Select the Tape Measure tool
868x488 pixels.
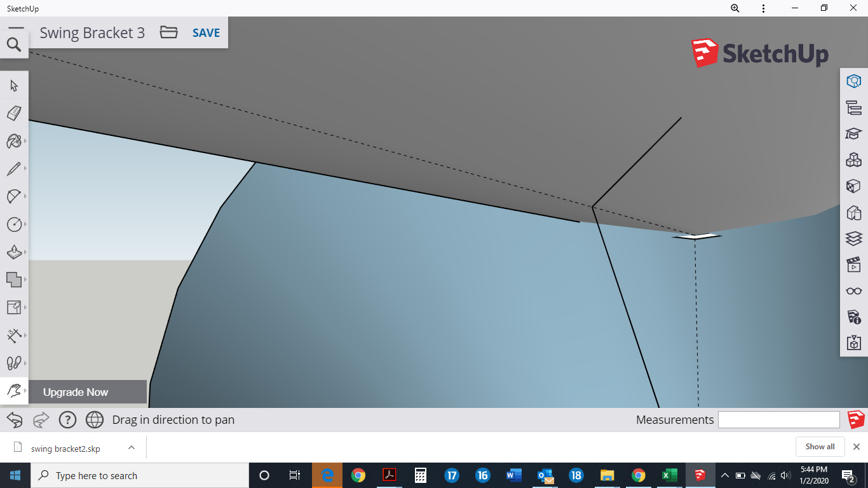(x=13, y=308)
